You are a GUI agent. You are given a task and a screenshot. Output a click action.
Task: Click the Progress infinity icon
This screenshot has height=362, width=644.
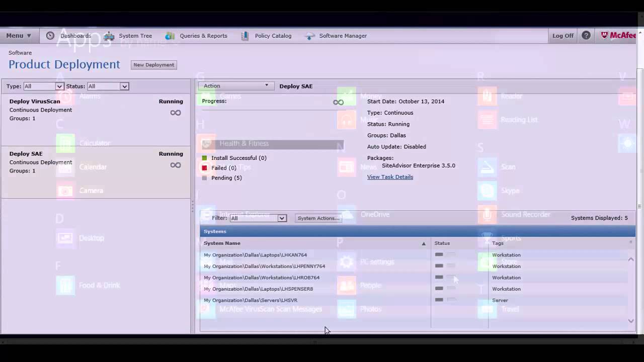coord(338,102)
